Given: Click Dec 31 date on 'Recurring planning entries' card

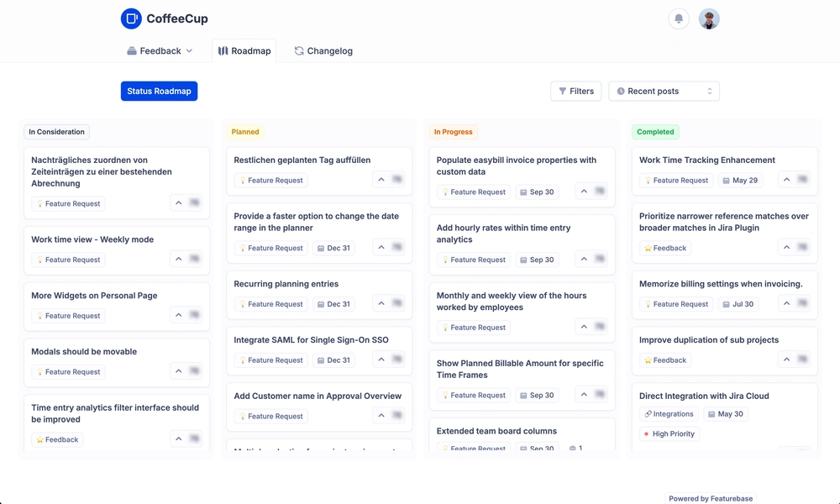Looking at the screenshot, I should click(x=333, y=304).
